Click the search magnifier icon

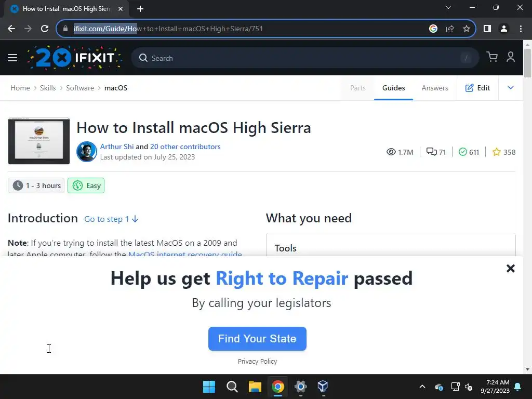click(143, 58)
